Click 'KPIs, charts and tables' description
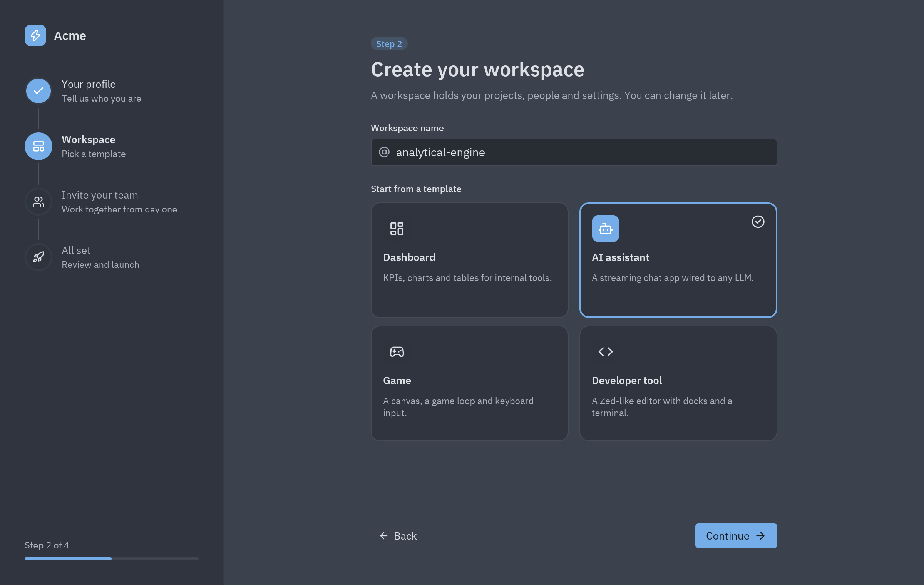Image resolution: width=924 pixels, height=585 pixels. 467,278
